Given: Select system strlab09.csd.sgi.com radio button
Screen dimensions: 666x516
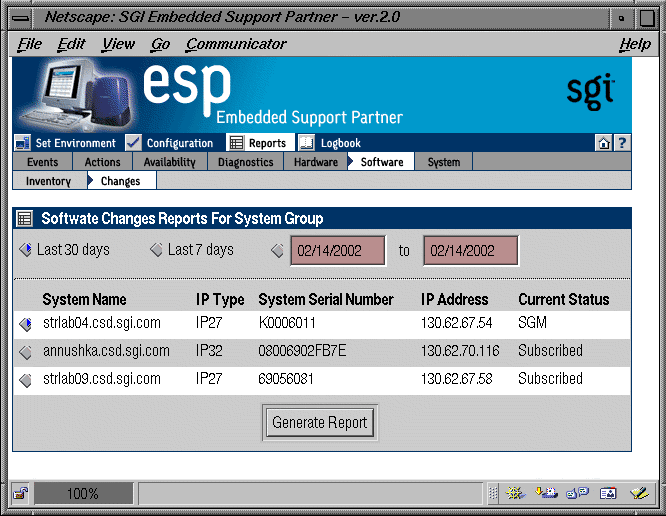Looking at the screenshot, I should tap(26, 380).
